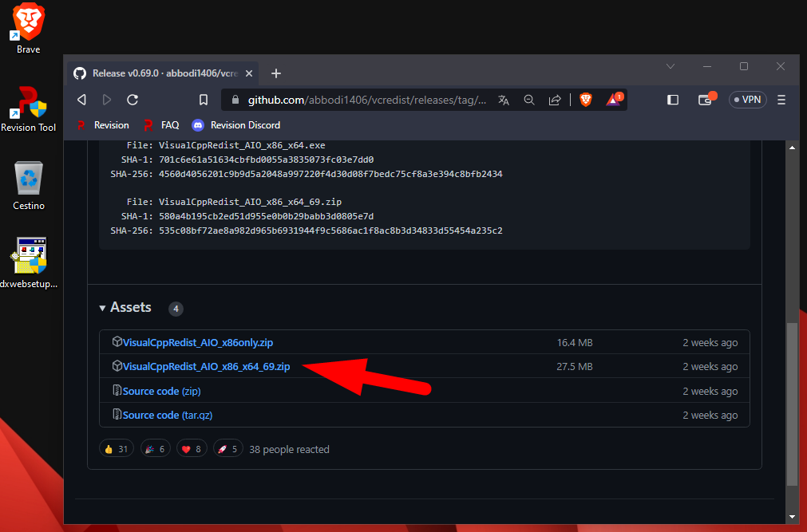This screenshot has height=532, width=807.
Task: Click the package icon beside x86_x64_69.zip
Action: coord(117,366)
